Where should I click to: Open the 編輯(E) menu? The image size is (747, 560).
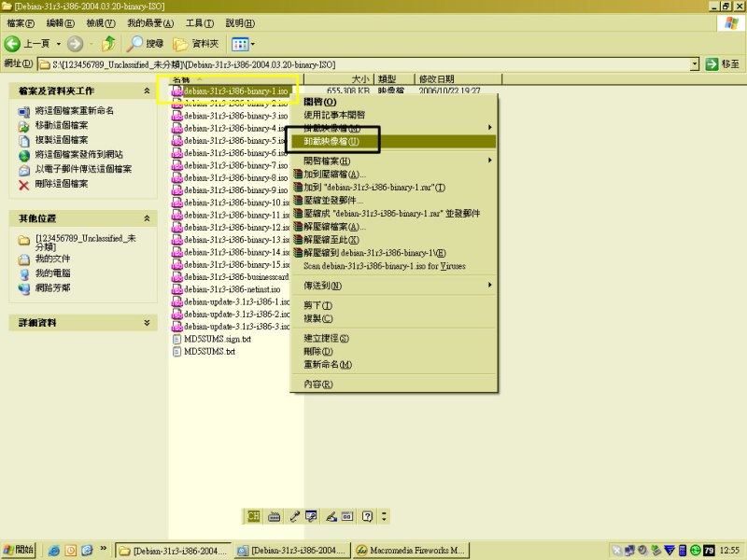[60, 22]
